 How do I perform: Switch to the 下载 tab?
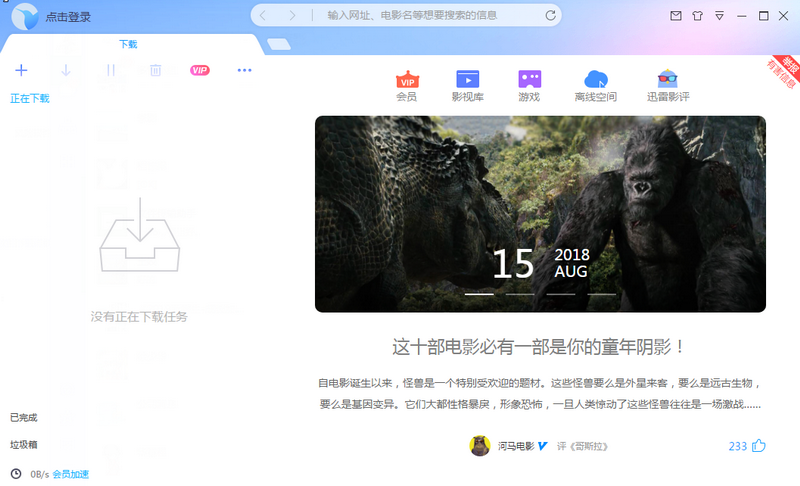point(128,44)
